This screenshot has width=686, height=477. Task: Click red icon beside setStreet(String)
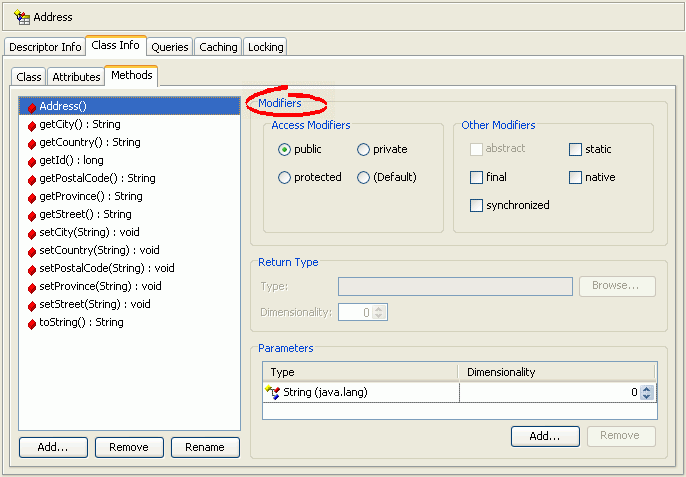(x=32, y=305)
